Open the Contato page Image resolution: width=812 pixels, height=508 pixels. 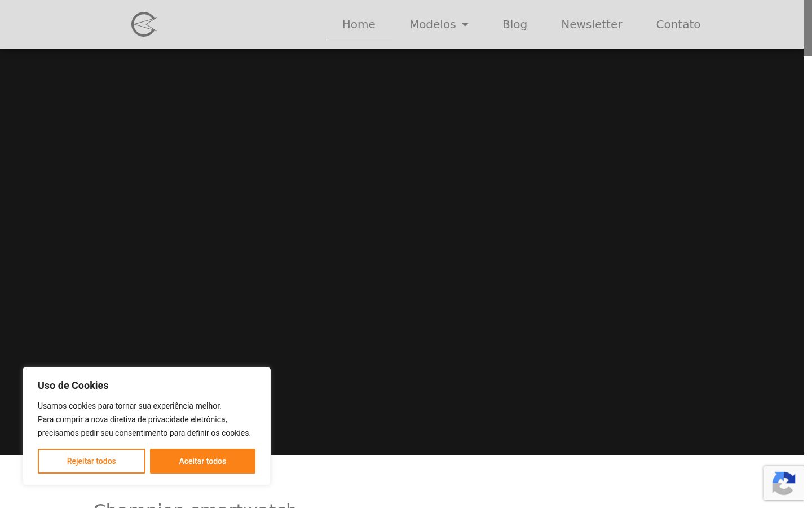click(x=678, y=24)
